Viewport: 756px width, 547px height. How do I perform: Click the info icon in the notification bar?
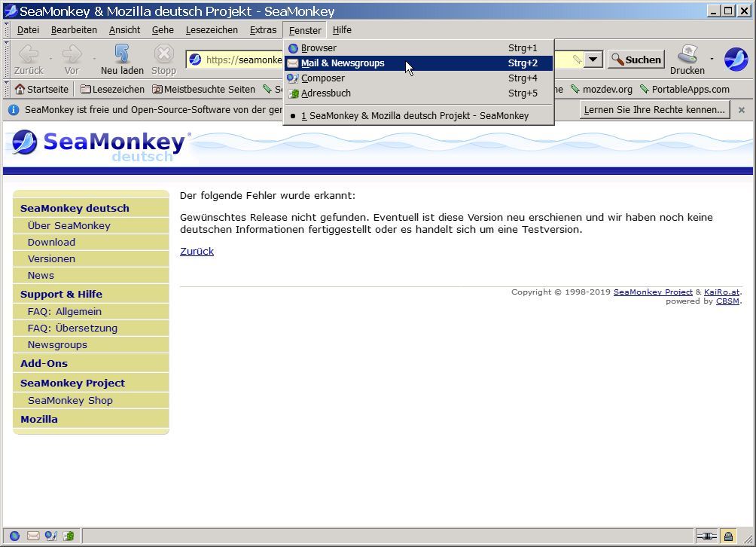coord(14,110)
